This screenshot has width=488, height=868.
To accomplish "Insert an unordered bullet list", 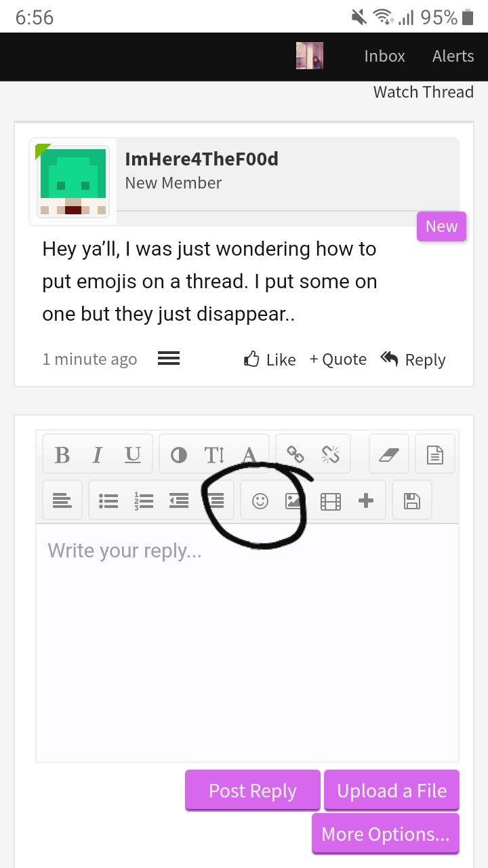I will point(108,501).
